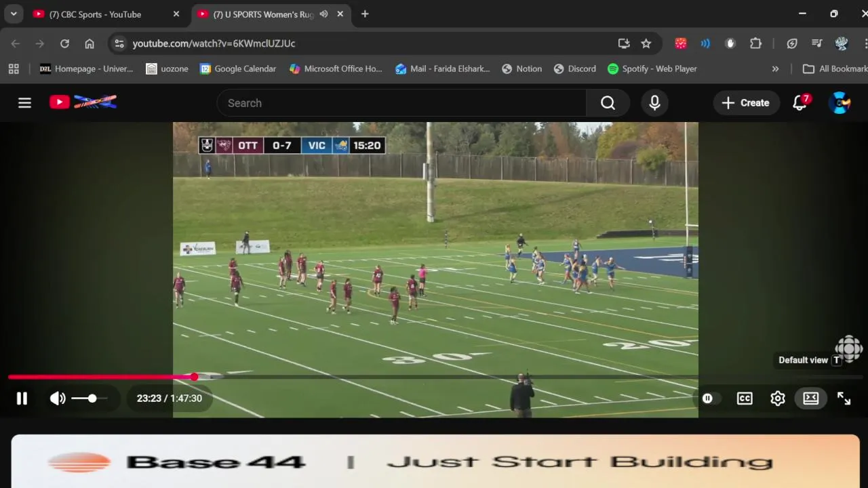Bookmark this page with the star

[x=646, y=43]
